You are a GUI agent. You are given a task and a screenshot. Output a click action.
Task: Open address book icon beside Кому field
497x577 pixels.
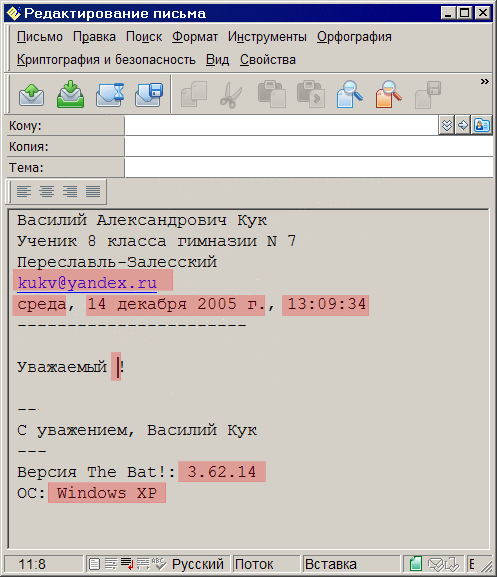point(482,125)
